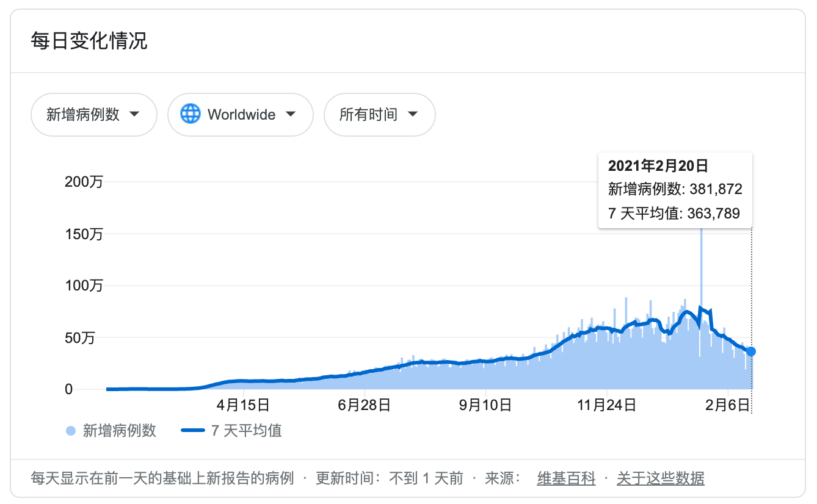Open the 新增病例数 metric dropdown
817x504 pixels.
(94, 114)
